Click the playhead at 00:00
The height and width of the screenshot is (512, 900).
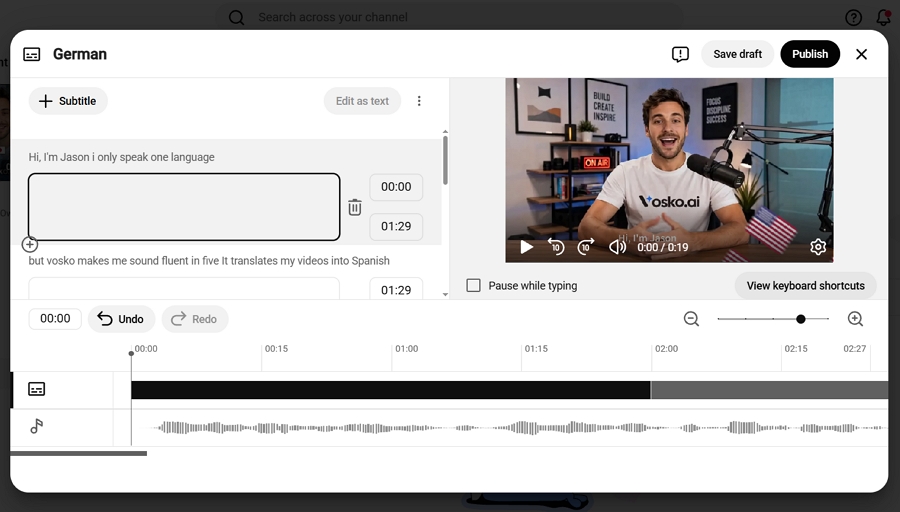131,354
